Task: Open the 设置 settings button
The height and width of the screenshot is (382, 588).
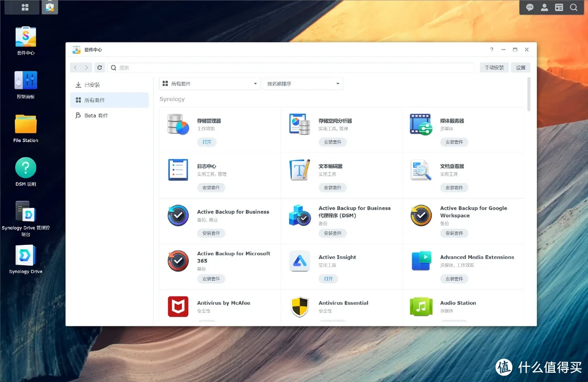Action: pos(521,67)
